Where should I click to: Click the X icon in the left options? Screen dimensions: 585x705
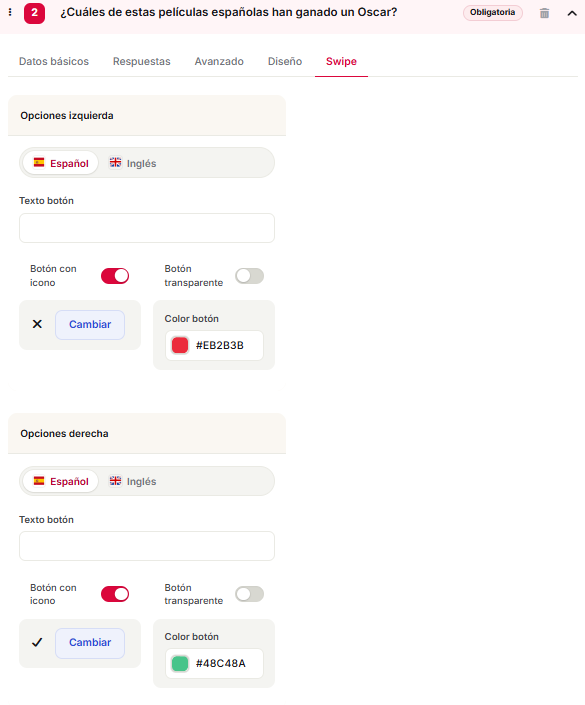pyautogui.click(x=37, y=324)
